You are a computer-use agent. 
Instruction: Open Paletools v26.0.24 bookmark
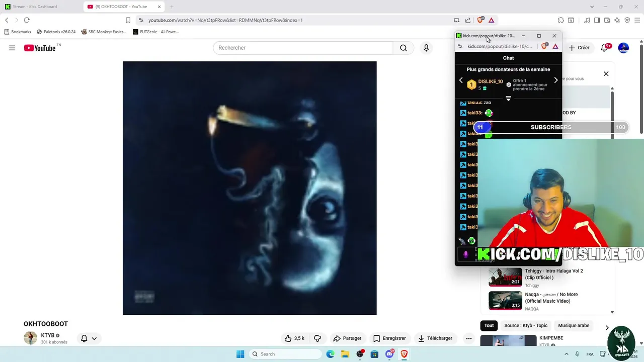tap(56, 32)
